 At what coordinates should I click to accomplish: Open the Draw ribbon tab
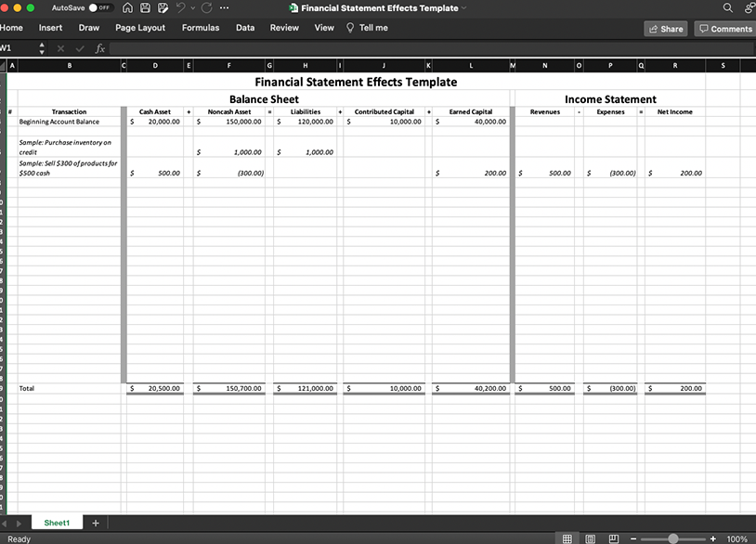click(89, 28)
